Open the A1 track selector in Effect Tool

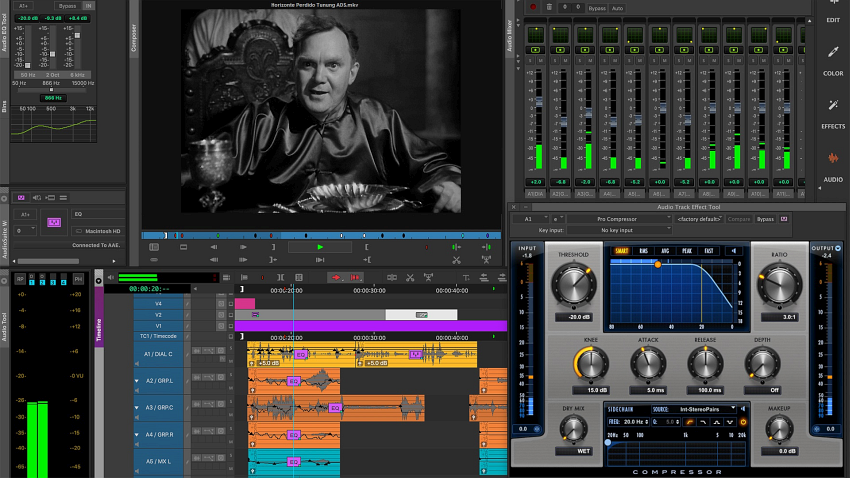pos(531,219)
